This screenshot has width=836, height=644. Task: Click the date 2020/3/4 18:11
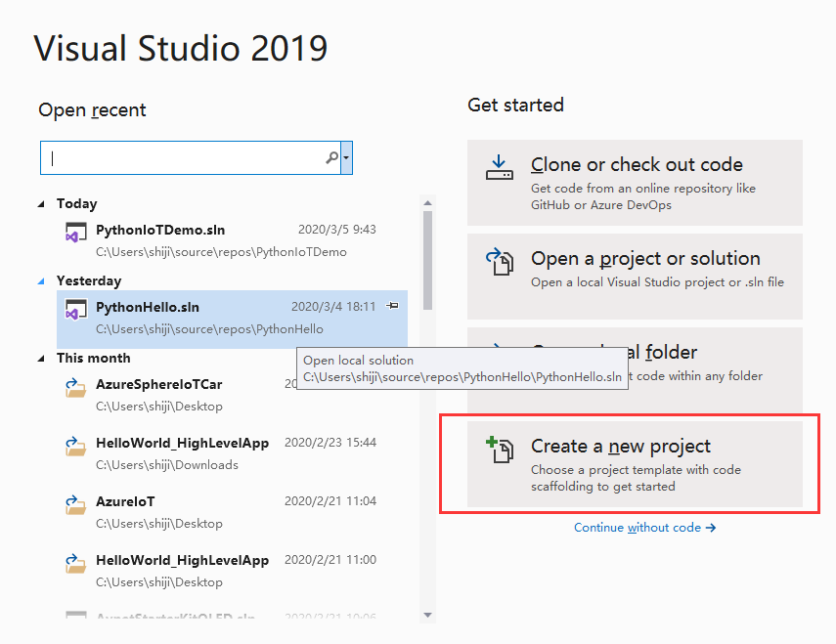tap(333, 307)
